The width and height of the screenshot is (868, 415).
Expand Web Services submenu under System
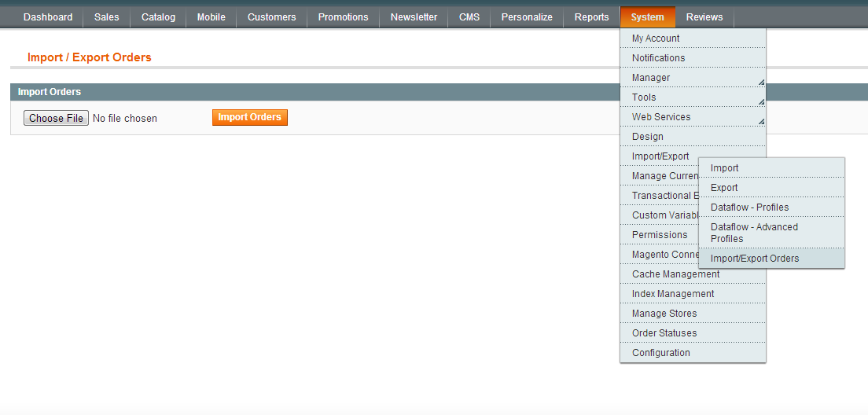pyautogui.click(x=661, y=117)
